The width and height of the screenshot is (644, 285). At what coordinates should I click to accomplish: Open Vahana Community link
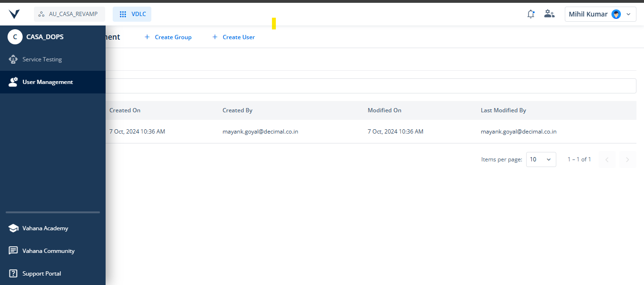[x=53, y=251]
